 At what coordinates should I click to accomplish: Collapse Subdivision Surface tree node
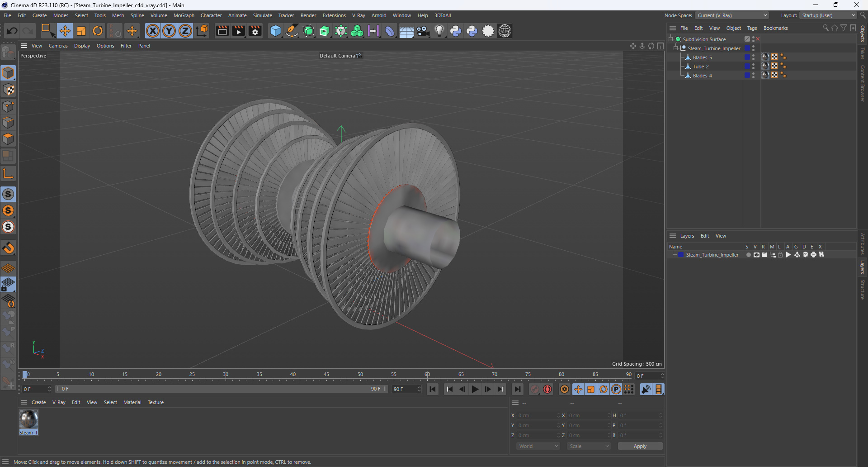pyautogui.click(x=671, y=39)
